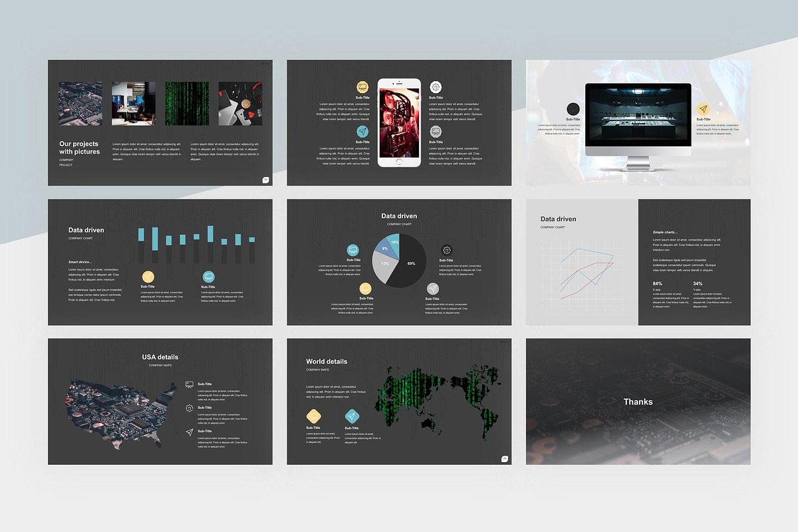Viewport: 798px width, 532px height.
Task: Open the Thanks closing slide
Action: [638, 402]
